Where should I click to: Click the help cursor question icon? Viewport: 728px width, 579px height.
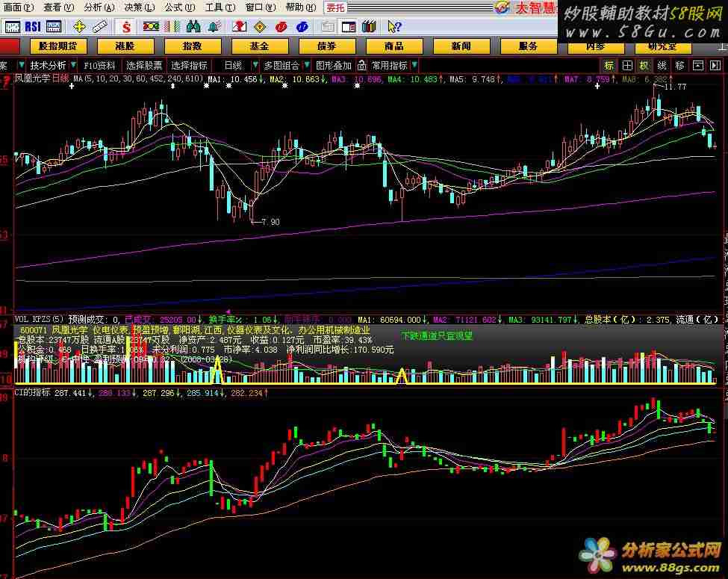(394, 27)
